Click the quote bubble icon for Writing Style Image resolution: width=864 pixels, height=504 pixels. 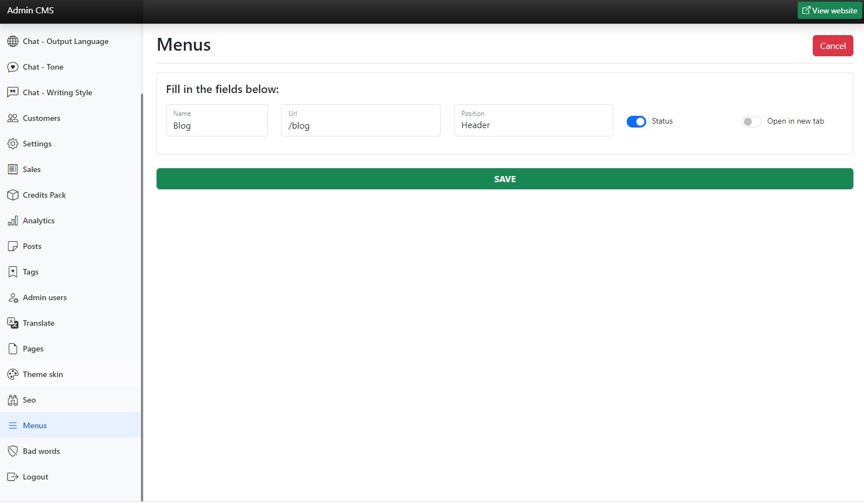click(13, 92)
